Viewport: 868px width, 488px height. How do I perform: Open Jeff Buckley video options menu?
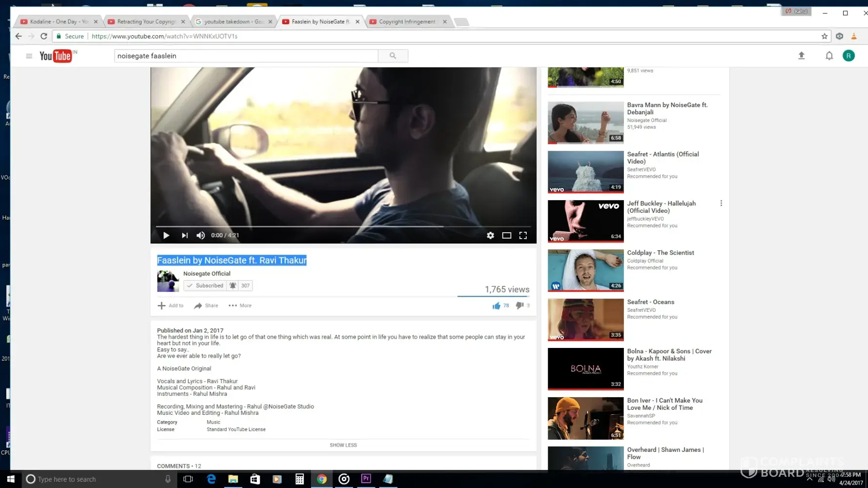(721, 203)
